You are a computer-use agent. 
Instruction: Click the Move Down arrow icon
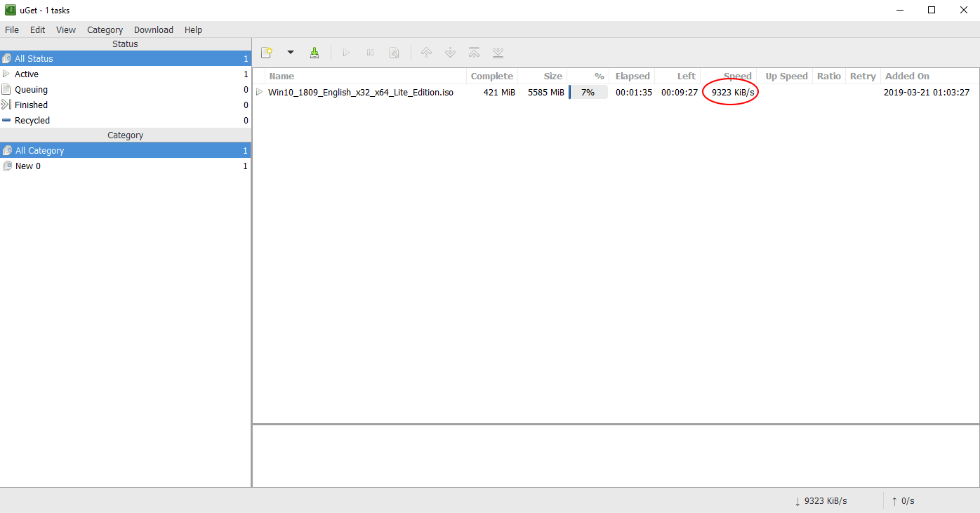[x=451, y=53]
